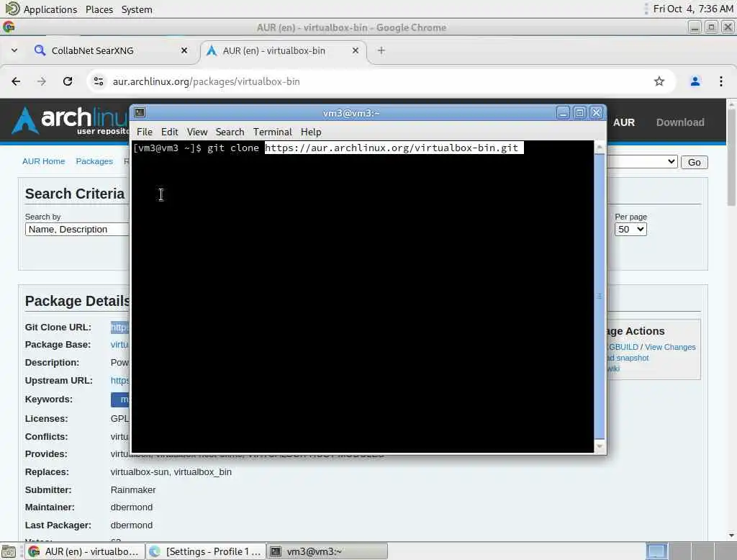The image size is (737, 560).
Task: Open Search by Name, Description dropdown
Action: [x=77, y=229]
